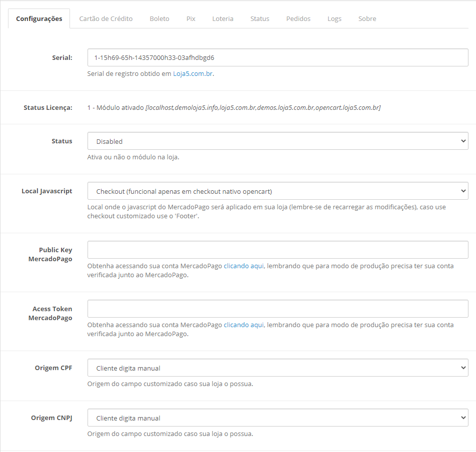Screen dimensions: 476x452
Task: Click 'clicando aqui' under Public Key field
Action: (x=243, y=266)
